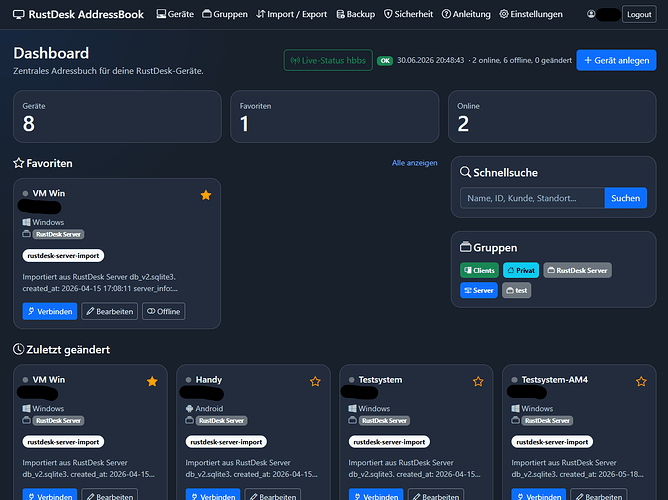Open the Sicherheit page
The width and height of the screenshot is (668, 500).
pos(408,14)
